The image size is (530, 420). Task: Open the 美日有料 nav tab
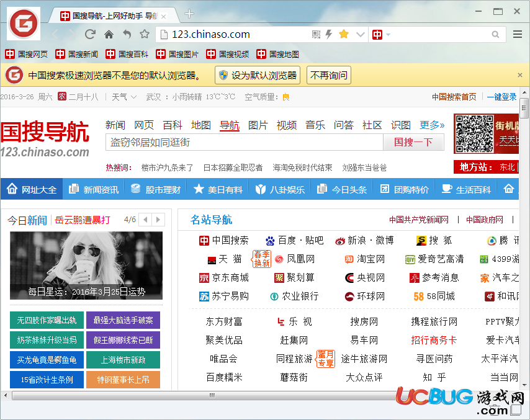(218, 189)
